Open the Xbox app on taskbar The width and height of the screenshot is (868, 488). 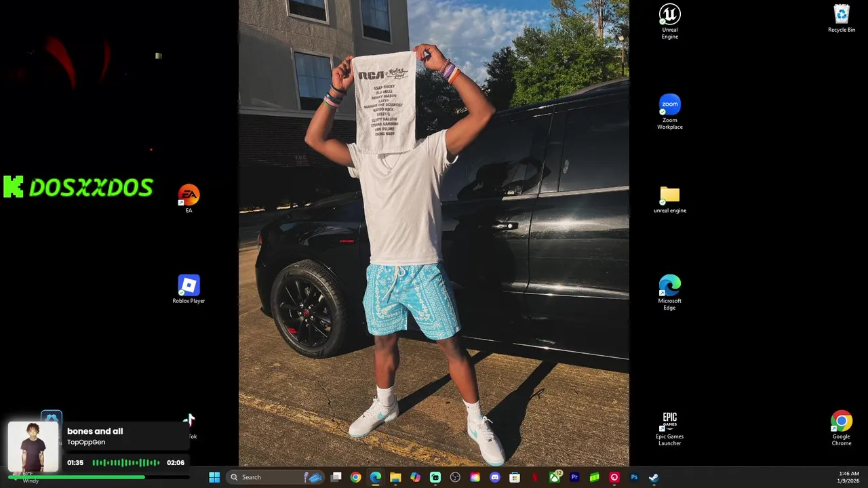555,477
